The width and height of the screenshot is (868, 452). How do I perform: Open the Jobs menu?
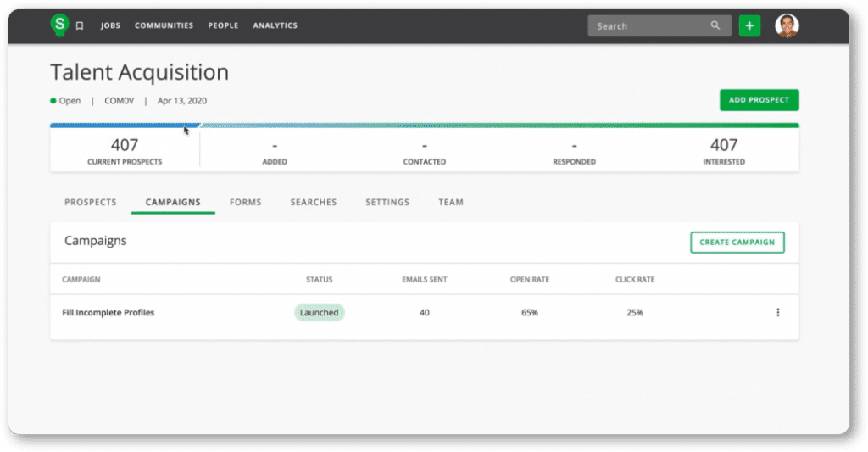tap(110, 26)
